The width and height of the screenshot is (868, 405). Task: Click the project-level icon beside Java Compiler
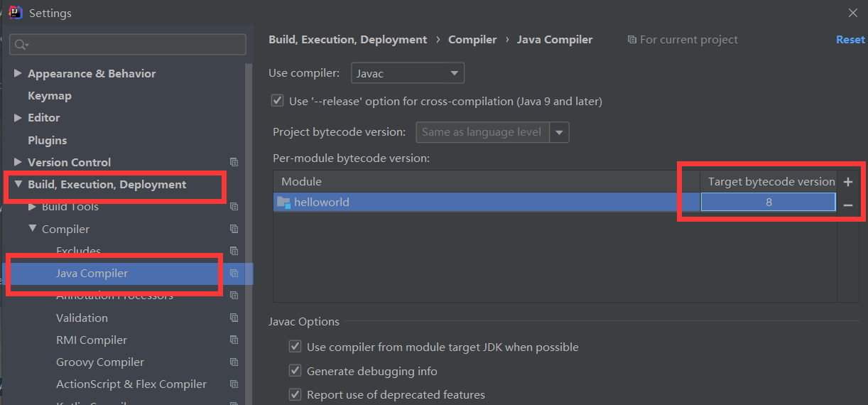coord(234,274)
